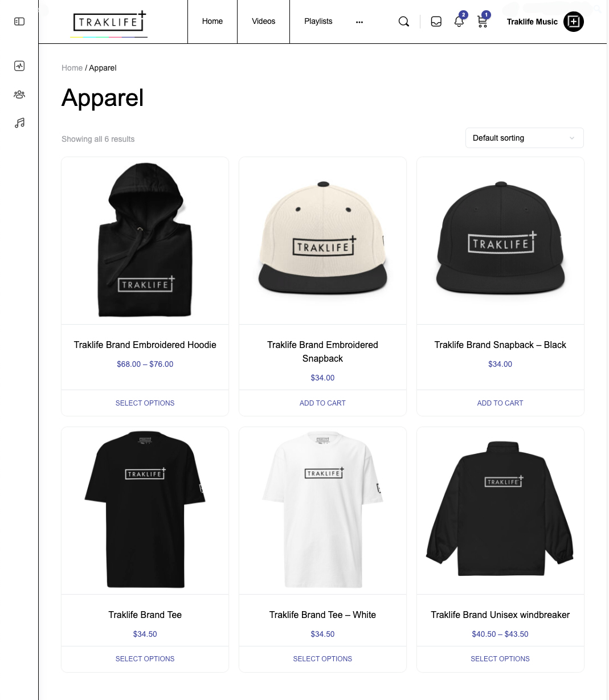Open the community people icon in sidebar
Screen dimensions: 609x700
tap(19, 95)
